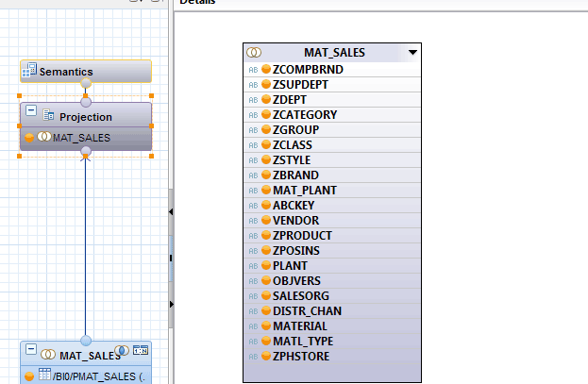Select ZCOMPBRND column
This screenshot has height=384, width=588.
tap(332, 70)
